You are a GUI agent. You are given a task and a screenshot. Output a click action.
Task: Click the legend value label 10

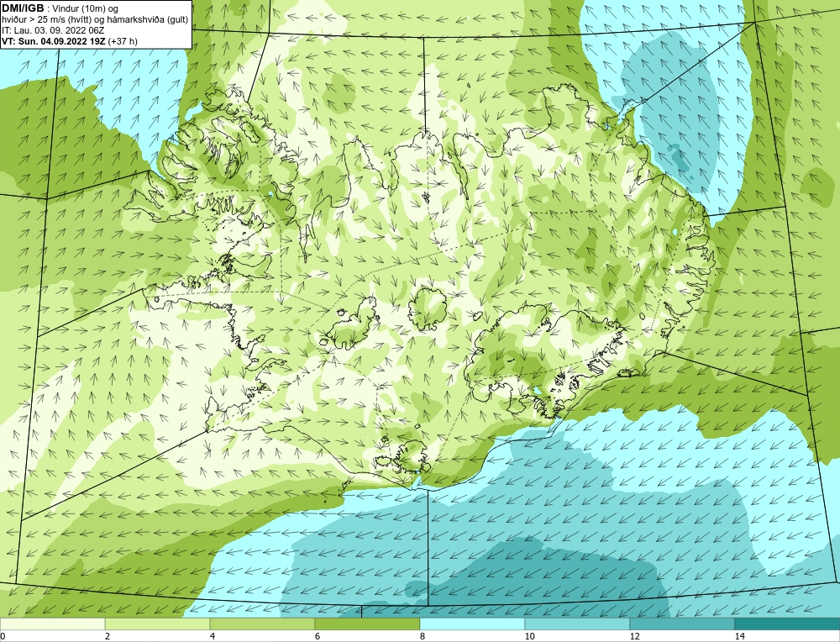click(x=530, y=636)
